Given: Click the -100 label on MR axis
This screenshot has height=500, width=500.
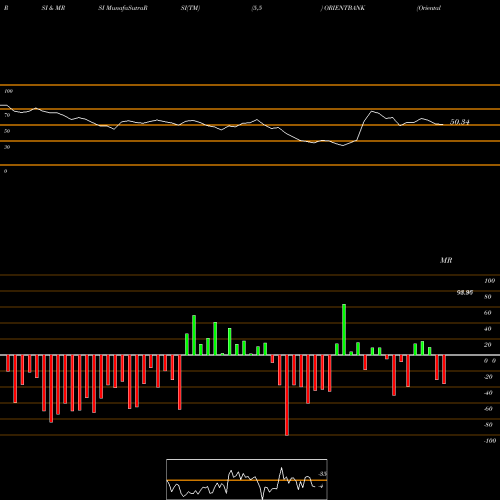Looking at the screenshot, I should point(490,441).
